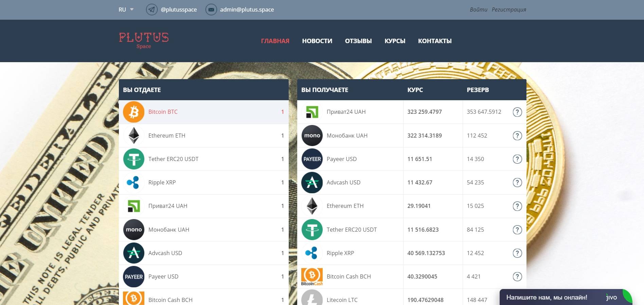This screenshot has height=305, width=644.
Task: Click the Ethereum ETH label in give list
Action: coord(167,136)
